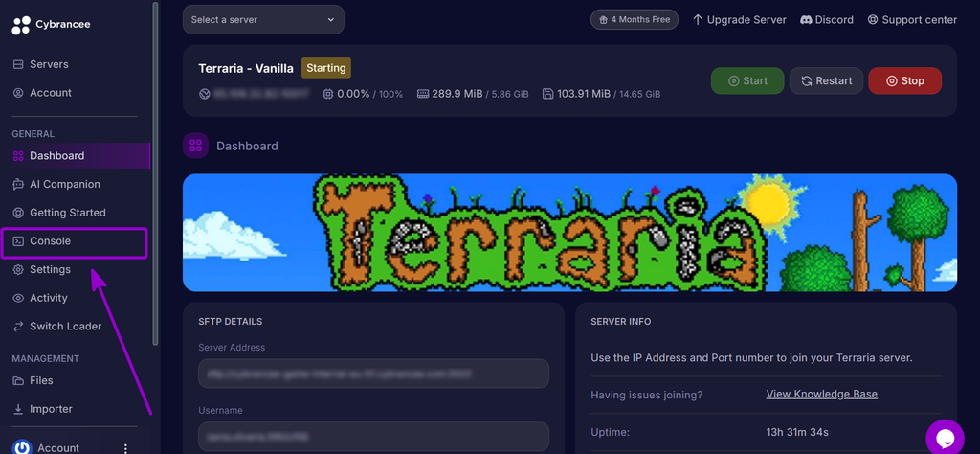Click the Terraria banner image
Viewport: 980px width, 454px height.
(569, 233)
